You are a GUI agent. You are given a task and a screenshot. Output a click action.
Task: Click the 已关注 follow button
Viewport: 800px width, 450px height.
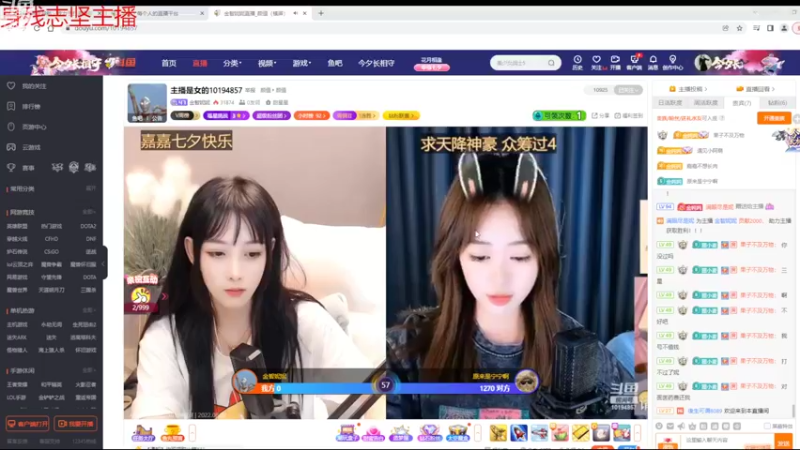pyautogui.click(x=628, y=90)
